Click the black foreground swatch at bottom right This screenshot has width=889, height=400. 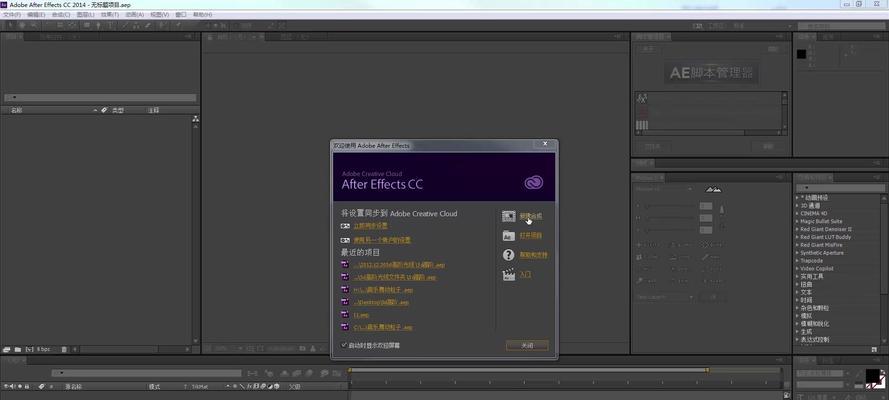873,375
